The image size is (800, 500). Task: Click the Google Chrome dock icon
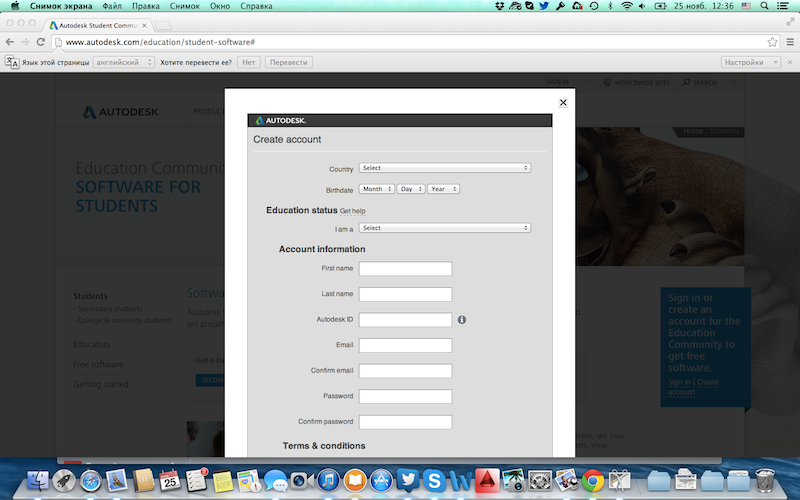(x=592, y=480)
